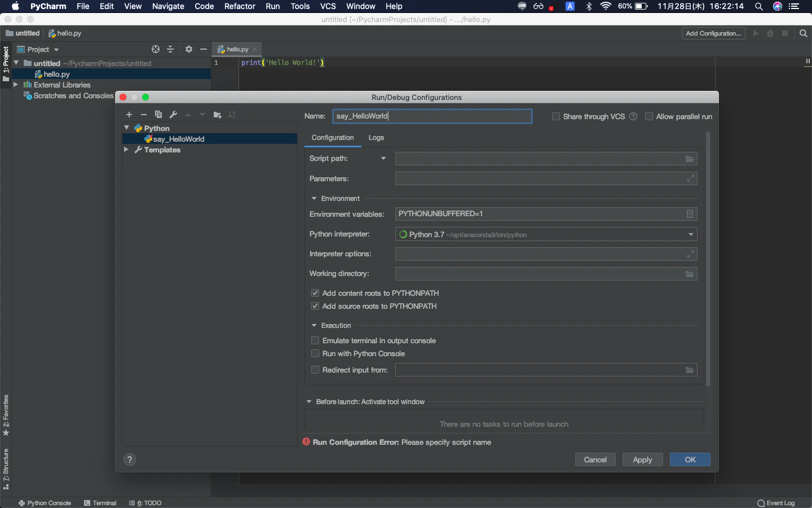
Task: Edit templates using the wrench icon
Action: 173,115
